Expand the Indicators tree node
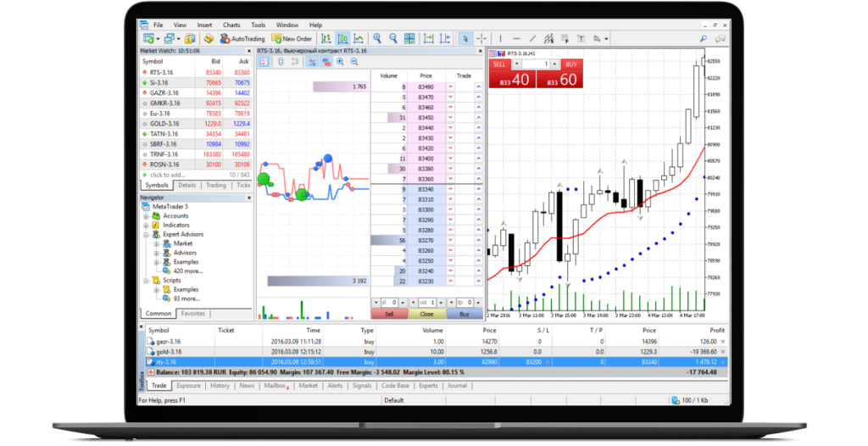868x446 pixels. tap(146, 226)
